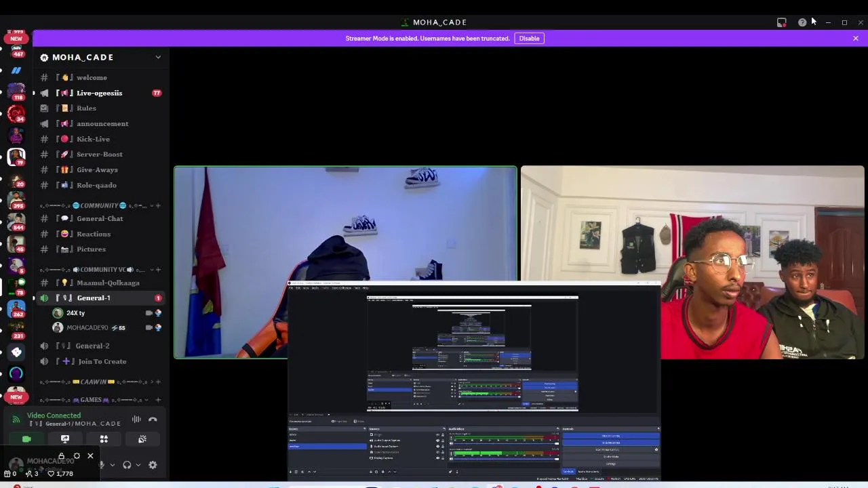Screen dimensions: 868x488
Task: Open the inbox icon in title bar
Action: [781, 22]
